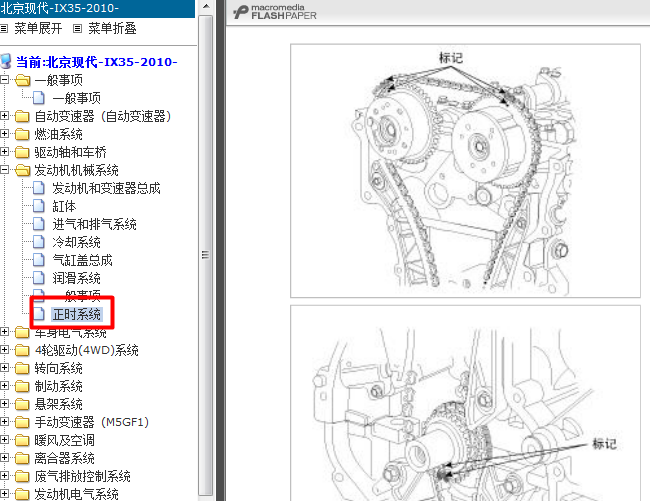Expand the 废气排放控制系统 folder
The width and height of the screenshot is (650, 501).
pos(4,476)
